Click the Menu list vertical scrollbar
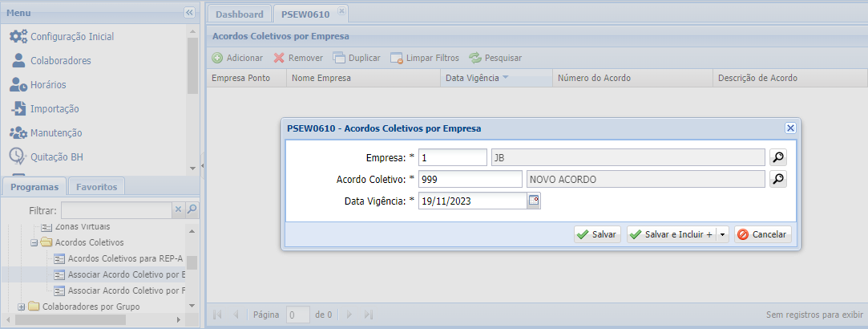The image size is (868, 329). 192,65
